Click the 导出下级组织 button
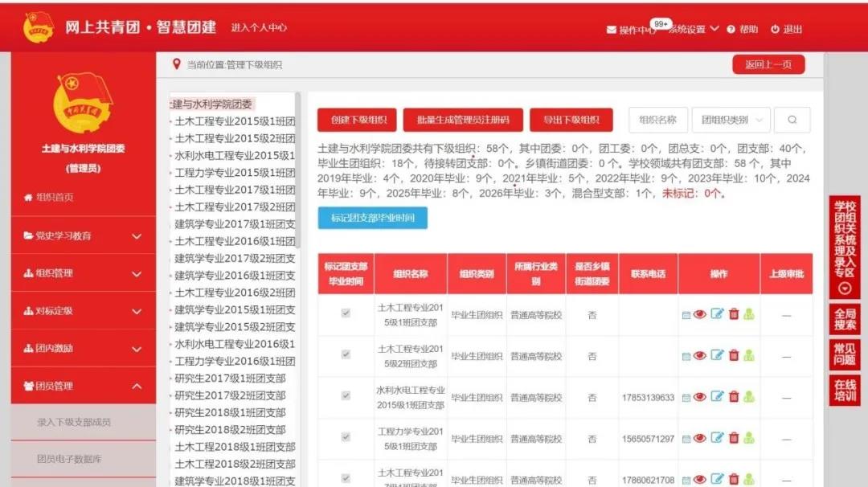This screenshot has width=868, height=487. coord(571,121)
